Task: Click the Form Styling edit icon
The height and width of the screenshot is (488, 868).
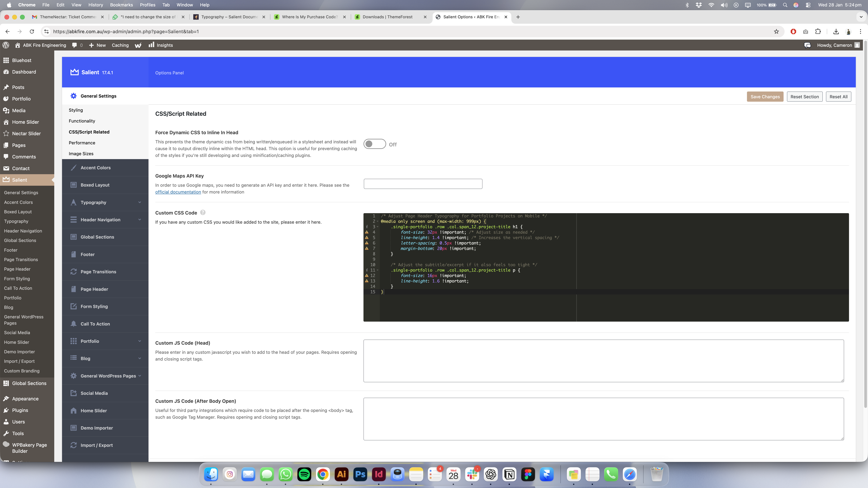Action: (73, 307)
